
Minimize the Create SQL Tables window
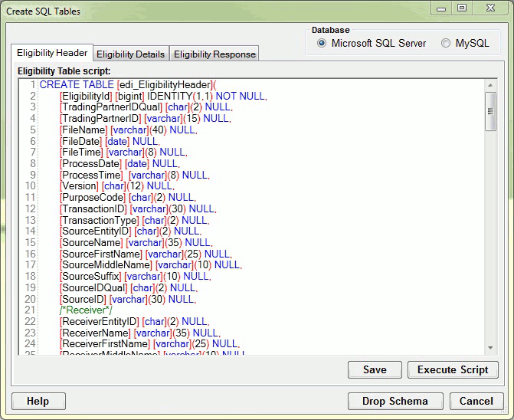coord(441,8)
